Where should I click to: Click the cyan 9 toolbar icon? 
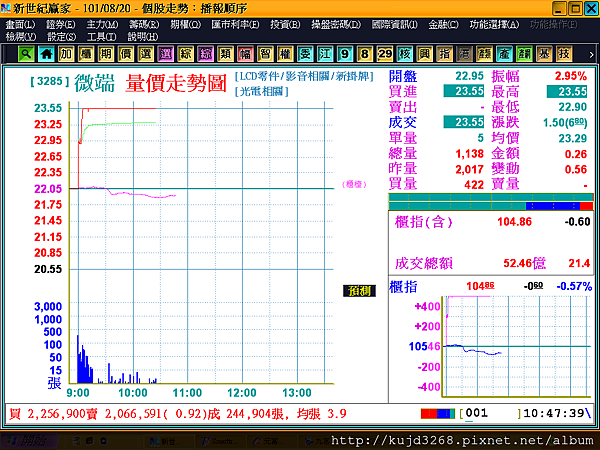pyautogui.click(x=345, y=54)
